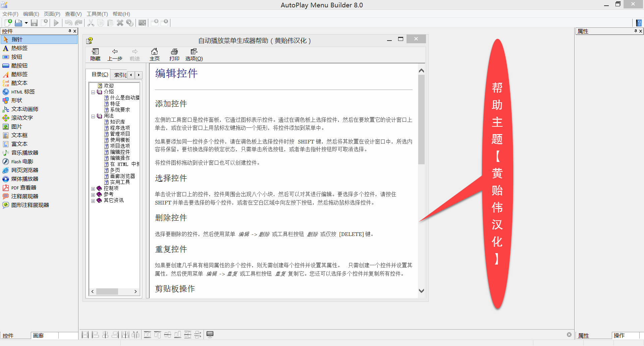The width and height of the screenshot is (644, 346).
Task: Click the tree horizontal scroll right arrow
Action: pyautogui.click(x=136, y=292)
